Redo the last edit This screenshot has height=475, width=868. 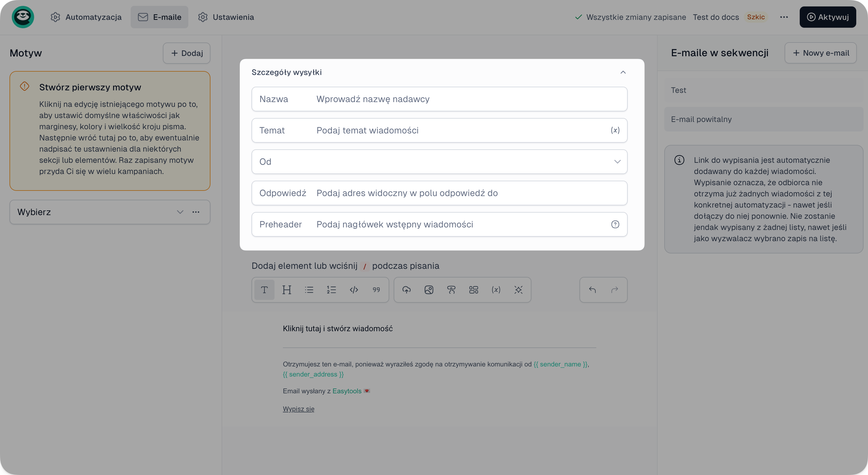pyautogui.click(x=614, y=290)
